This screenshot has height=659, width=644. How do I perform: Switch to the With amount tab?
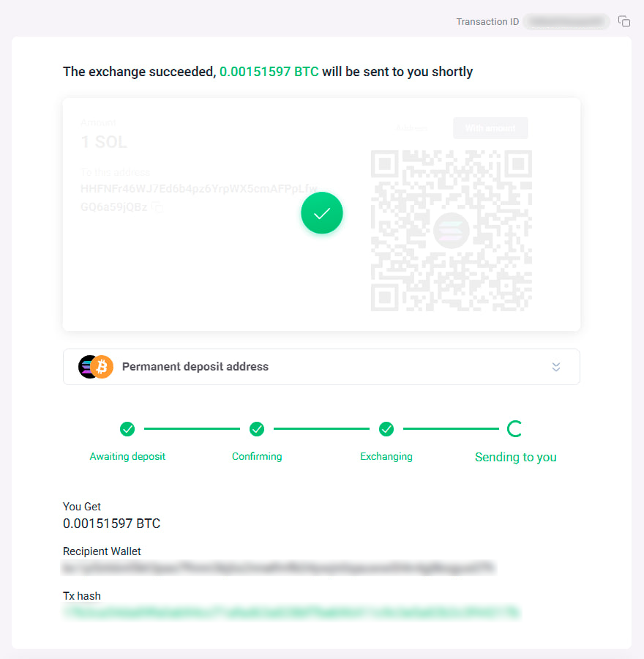[490, 128]
